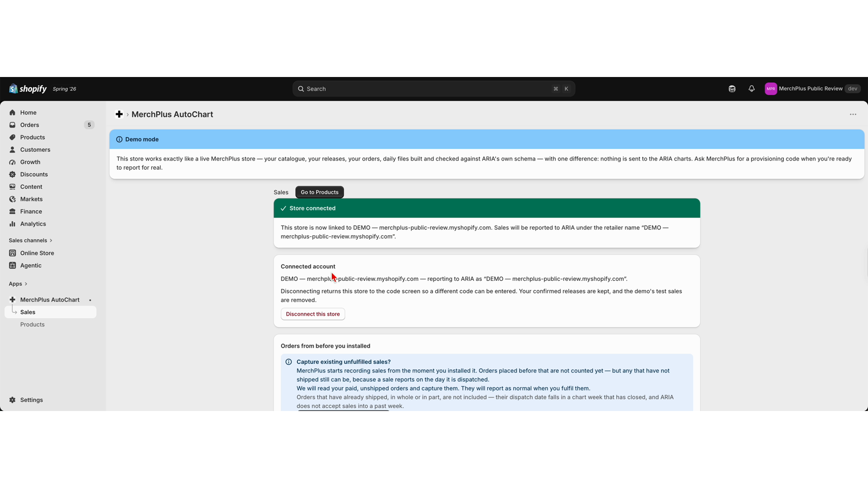Viewport: 868px width, 488px height.
Task: Click the Orders from before you installed heading
Action: [x=325, y=346]
